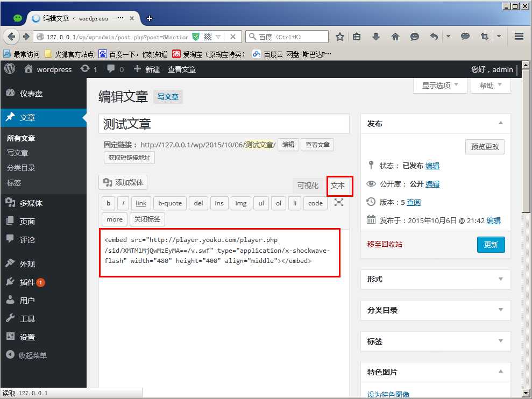Click the WordPress logo in admin bar
532x399 pixels.
pos(10,69)
